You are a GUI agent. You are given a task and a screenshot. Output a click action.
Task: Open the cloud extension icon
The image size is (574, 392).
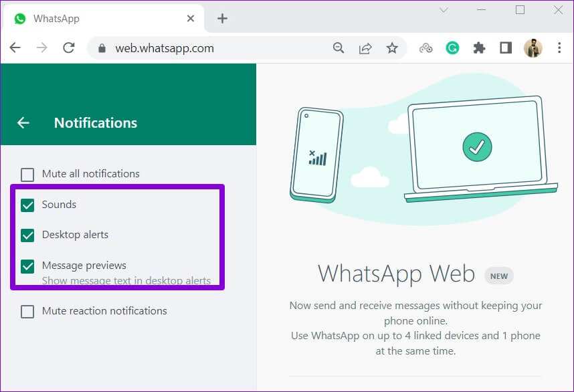(x=425, y=48)
